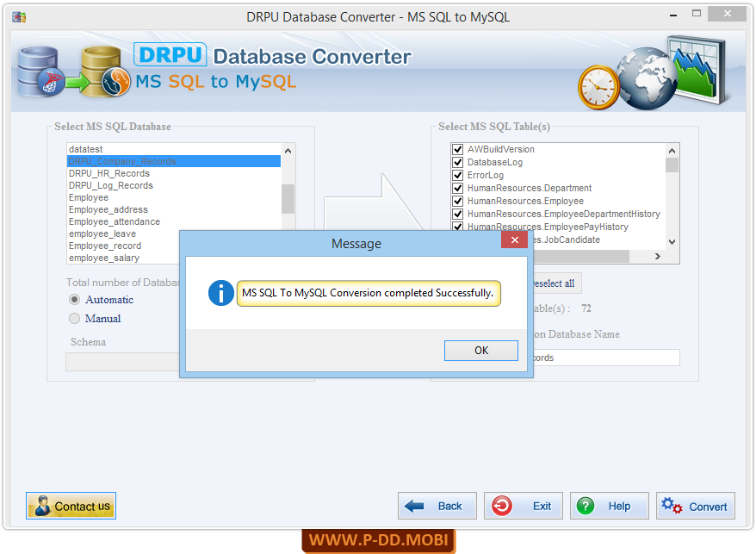Select datatest in the database list
Viewport: 756px width, 554px height.
point(174,149)
